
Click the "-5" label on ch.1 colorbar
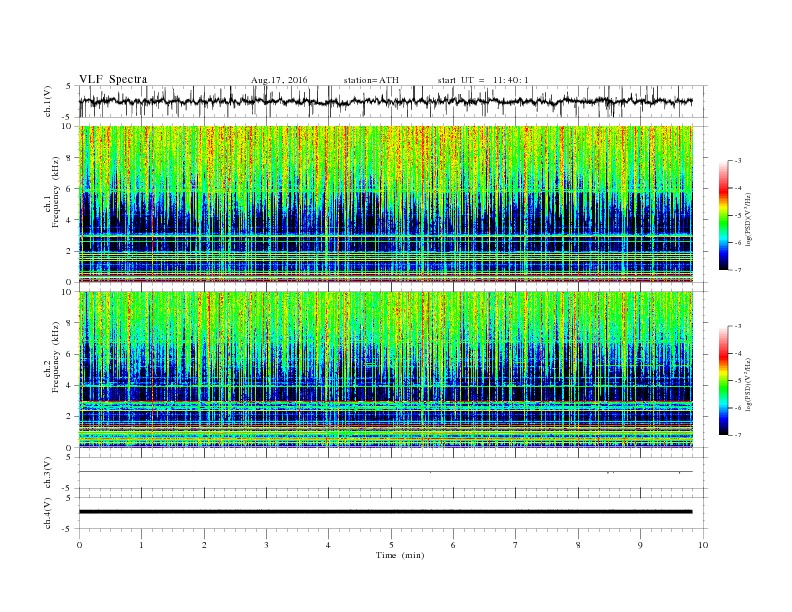pos(738,216)
